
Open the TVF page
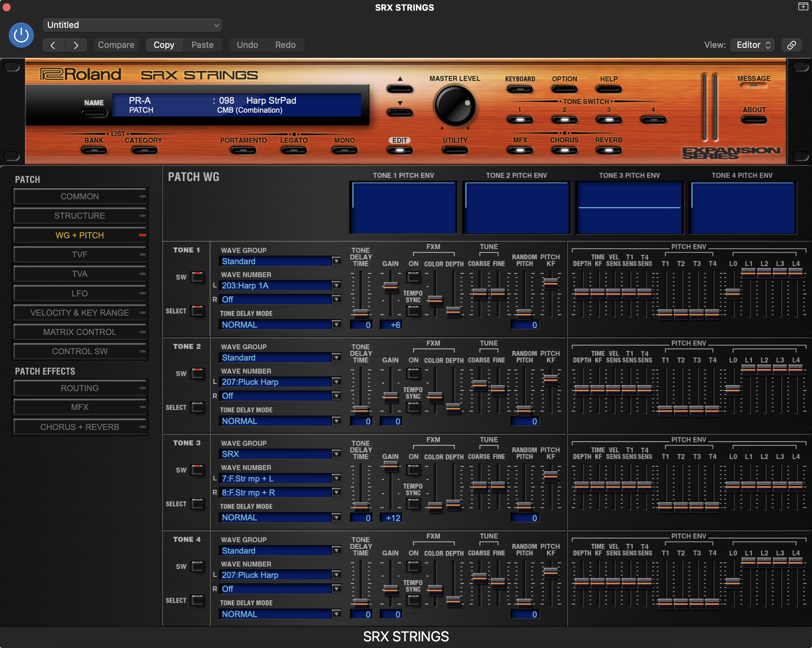pyautogui.click(x=80, y=255)
